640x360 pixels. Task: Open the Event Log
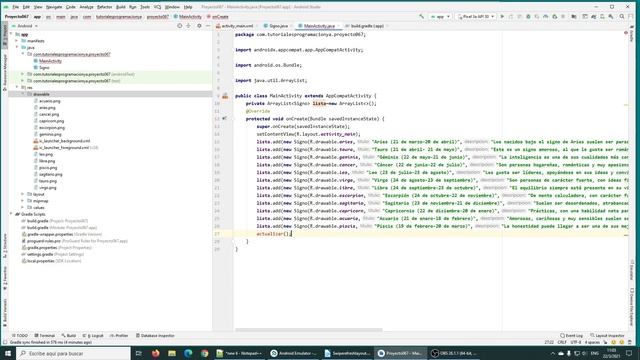(x=571, y=336)
